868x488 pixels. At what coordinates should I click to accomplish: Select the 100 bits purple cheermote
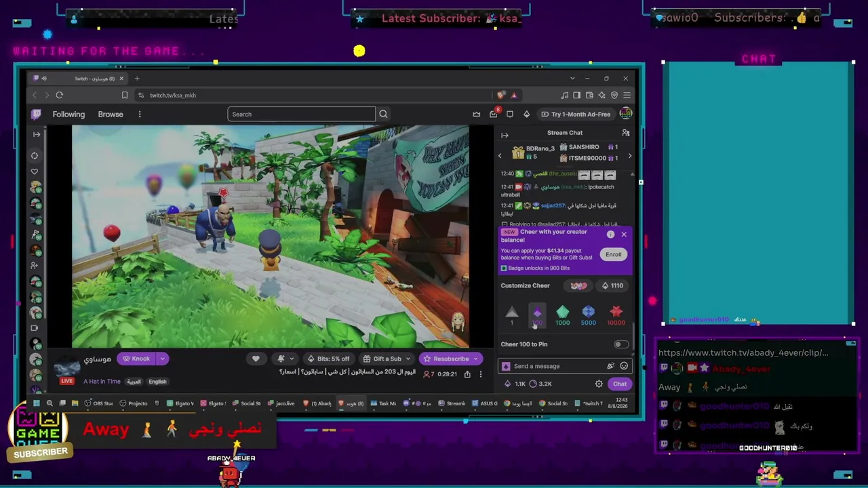click(537, 315)
